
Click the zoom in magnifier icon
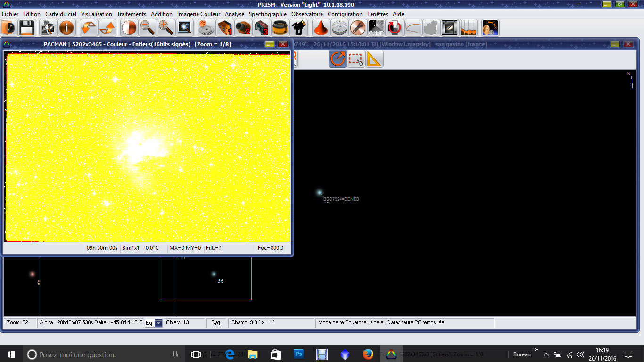click(165, 28)
